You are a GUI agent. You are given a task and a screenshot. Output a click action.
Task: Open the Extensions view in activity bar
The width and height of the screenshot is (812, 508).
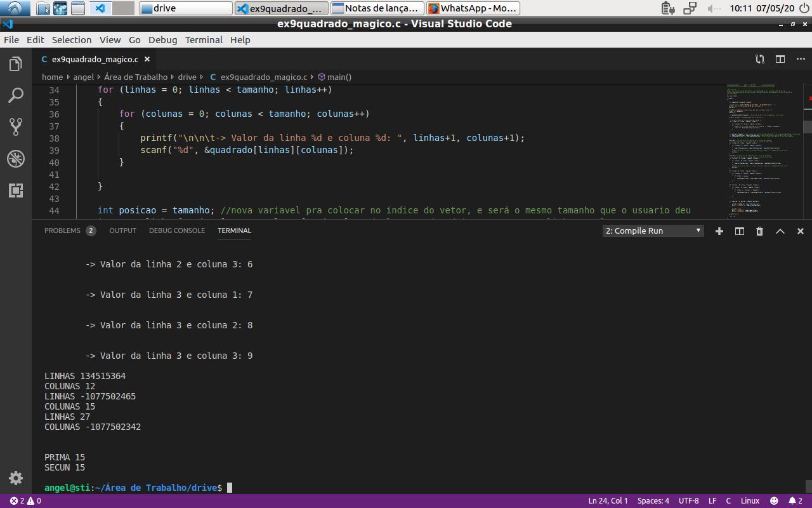pos(16,190)
